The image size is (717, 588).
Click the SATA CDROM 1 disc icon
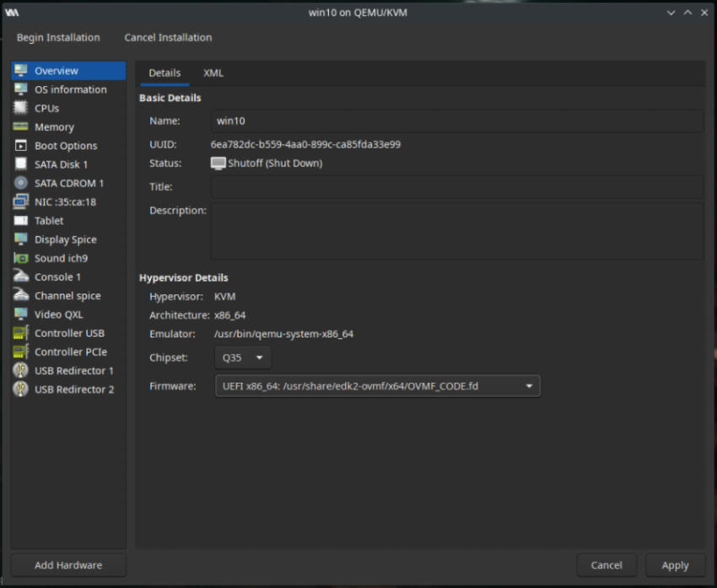point(20,183)
